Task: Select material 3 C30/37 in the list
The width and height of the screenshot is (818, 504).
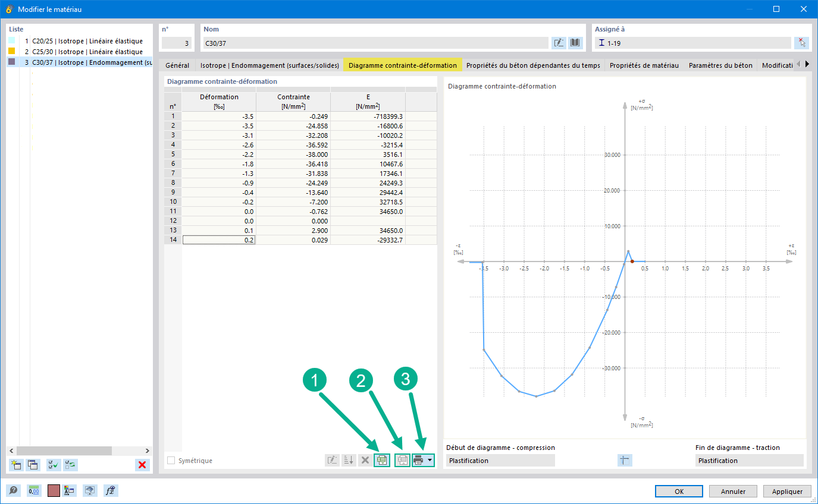Action: 80,62
